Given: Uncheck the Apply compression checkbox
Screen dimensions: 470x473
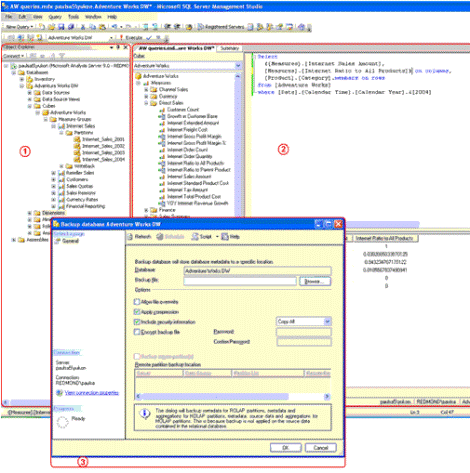Looking at the screenshot, I should (x=137, y=312).
